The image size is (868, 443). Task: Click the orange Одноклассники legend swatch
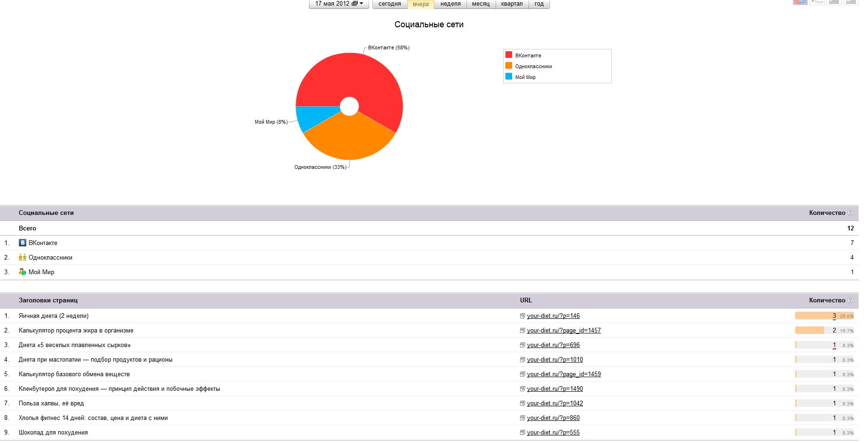click(x=509, y=66)
